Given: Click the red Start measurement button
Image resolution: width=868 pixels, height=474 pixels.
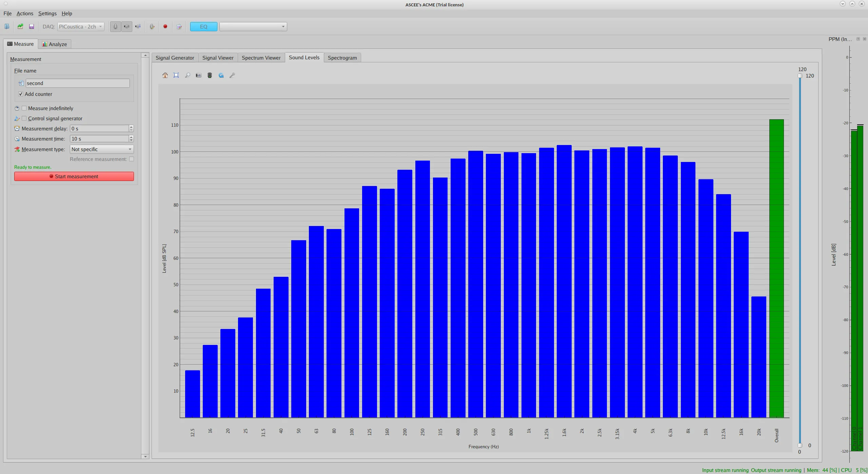Looking at the screenshot, I should pos(74,176).
